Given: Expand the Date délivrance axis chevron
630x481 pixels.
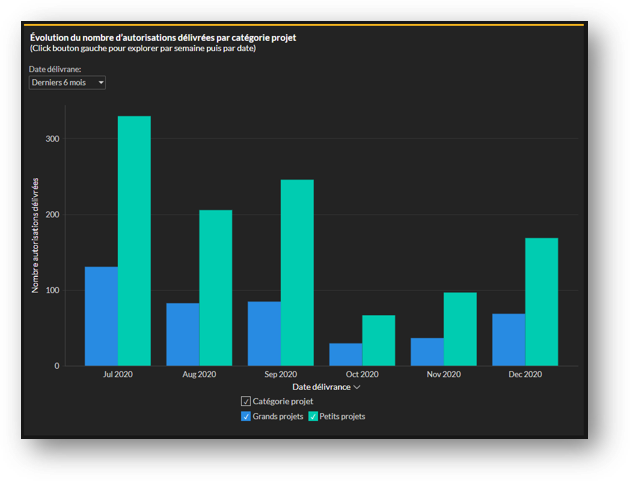Looking at the screenshot, I should [357, 387].
